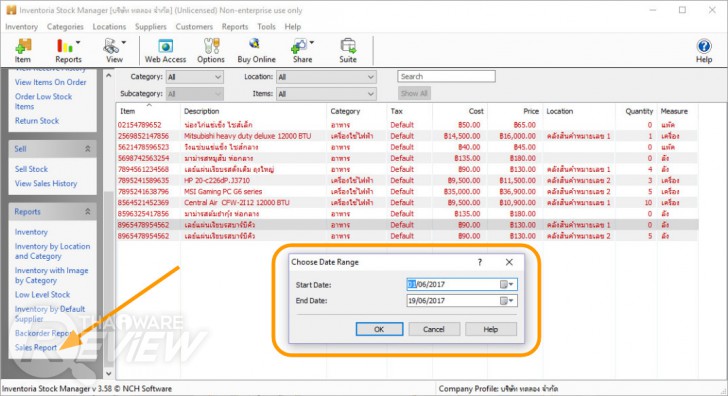Open the Location filter dropdown
728x396 pixels.
[326, 77]
